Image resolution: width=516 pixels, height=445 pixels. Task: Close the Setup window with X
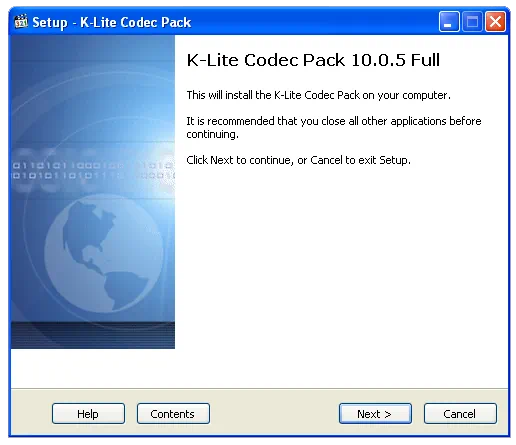coord(495,22)
